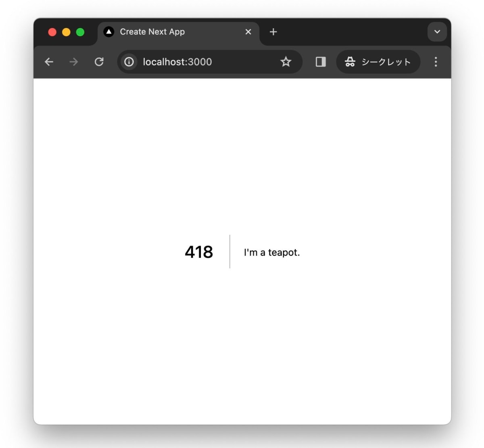
Task: Close the Create Next App tab
Action: [248, 32]
